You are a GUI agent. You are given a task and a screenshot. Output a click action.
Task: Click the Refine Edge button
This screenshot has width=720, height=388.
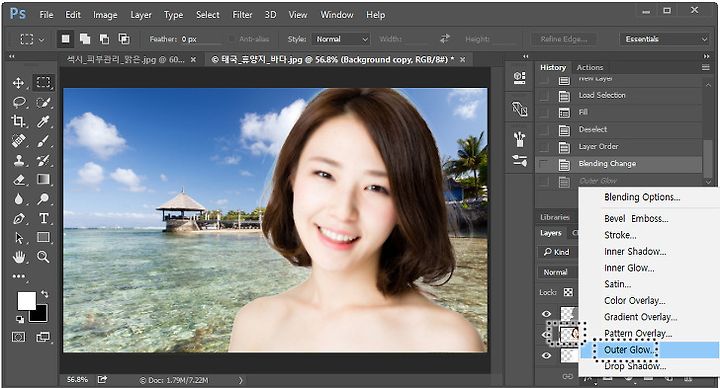pos(564,39)
